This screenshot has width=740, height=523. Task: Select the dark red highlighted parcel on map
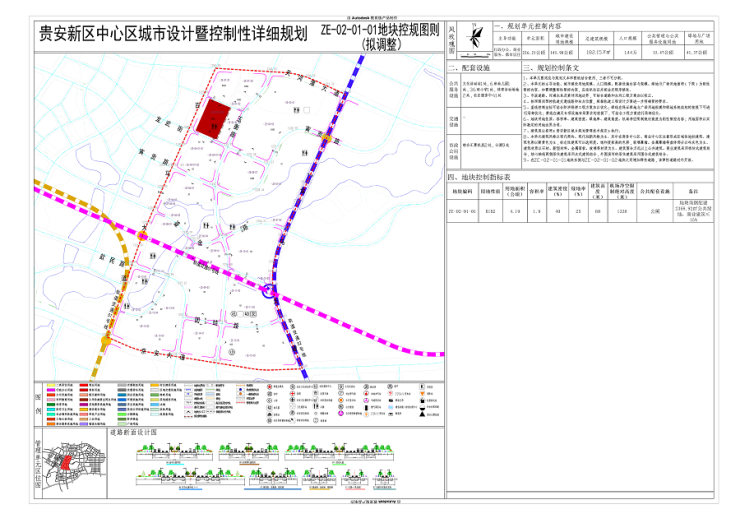[213, 118]
